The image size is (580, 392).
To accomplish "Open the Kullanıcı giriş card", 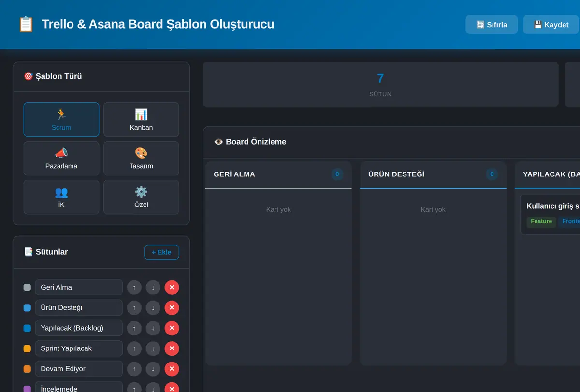I will click(x=550, y=214).
